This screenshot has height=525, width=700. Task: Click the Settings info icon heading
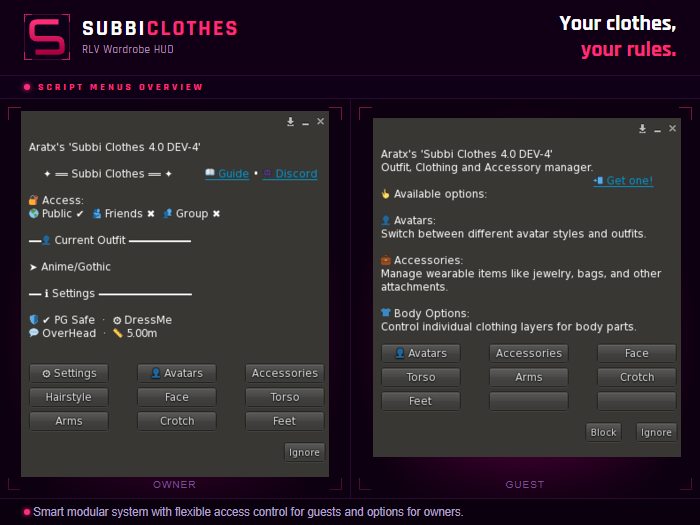point(46,294)
